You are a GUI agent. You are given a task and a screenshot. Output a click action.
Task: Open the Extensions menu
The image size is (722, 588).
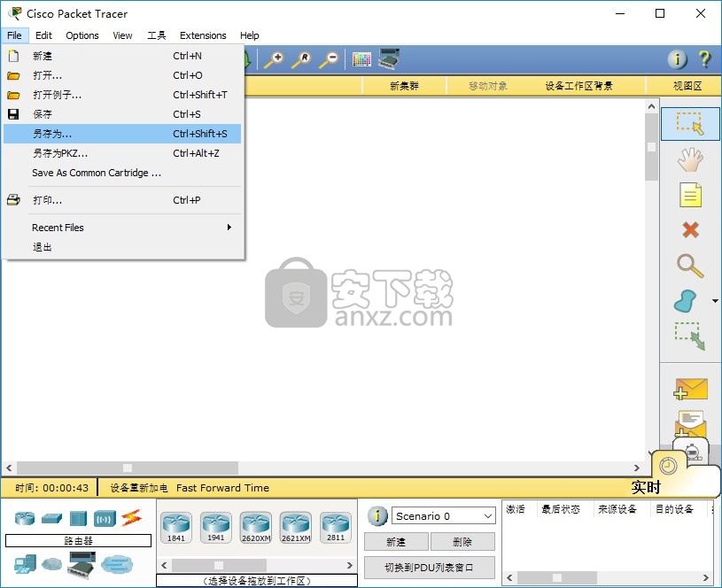coord(203,35)
